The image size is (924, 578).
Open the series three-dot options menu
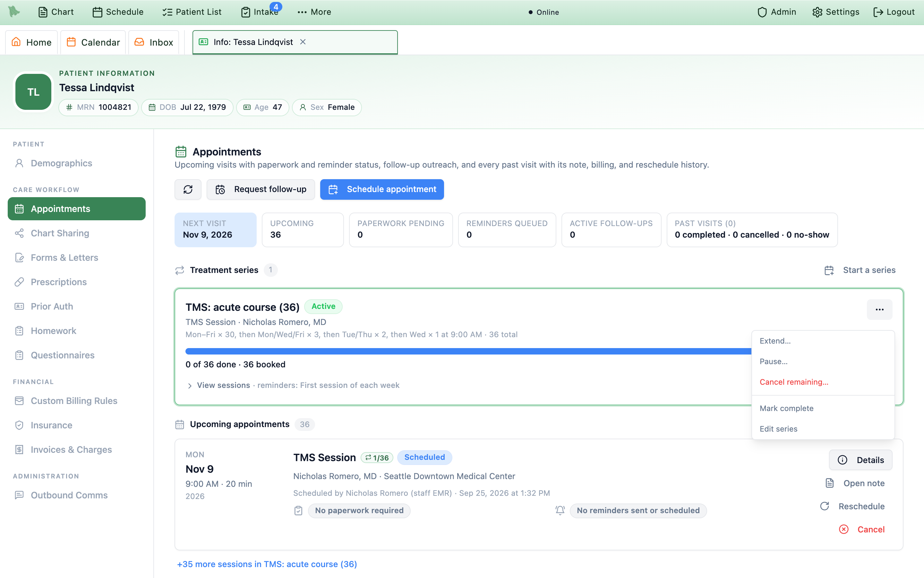[879, 310]
